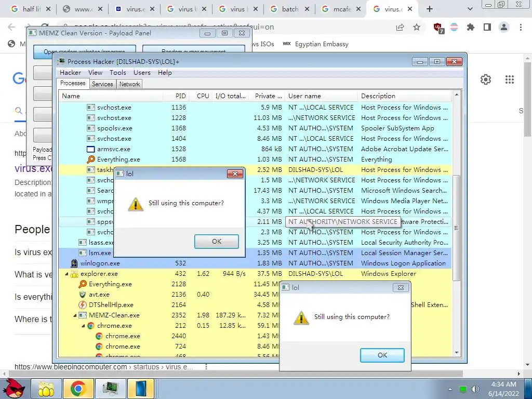
Task: Click the Process Hacker scroll down arrow
Action: click(456, 353)
